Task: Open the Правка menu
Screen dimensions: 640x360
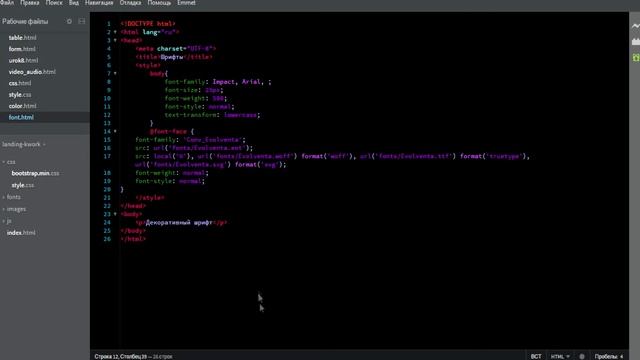Action: coord(30,3)
